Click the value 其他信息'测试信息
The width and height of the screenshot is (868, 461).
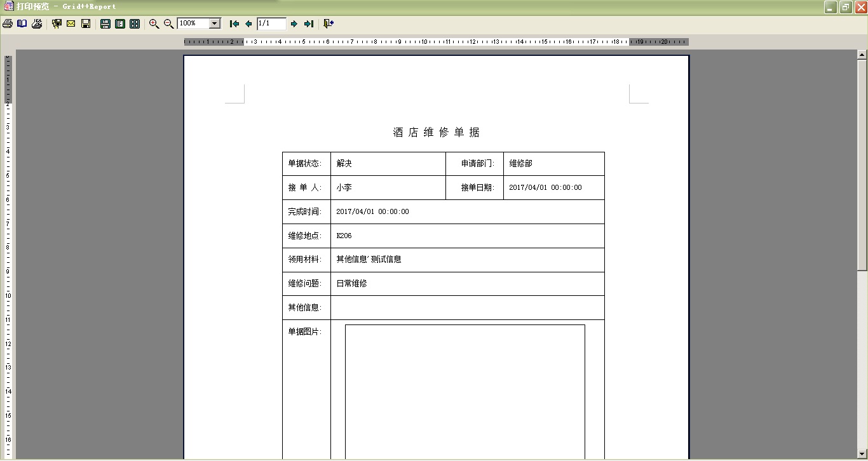tap(369, 260)
